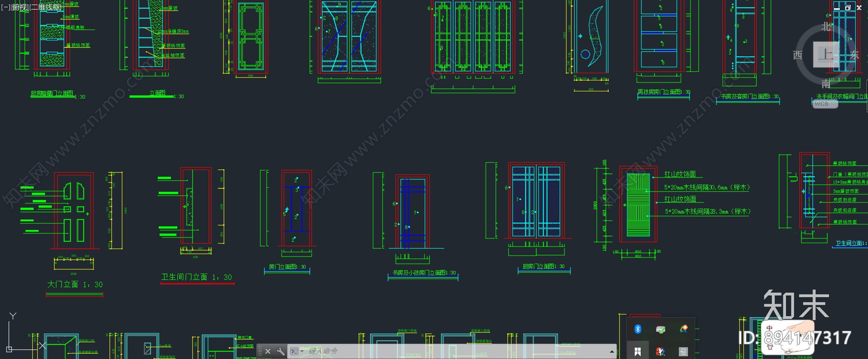Select the 红山纹饰面 label at the top
The image size is (868, 359).
680,174
